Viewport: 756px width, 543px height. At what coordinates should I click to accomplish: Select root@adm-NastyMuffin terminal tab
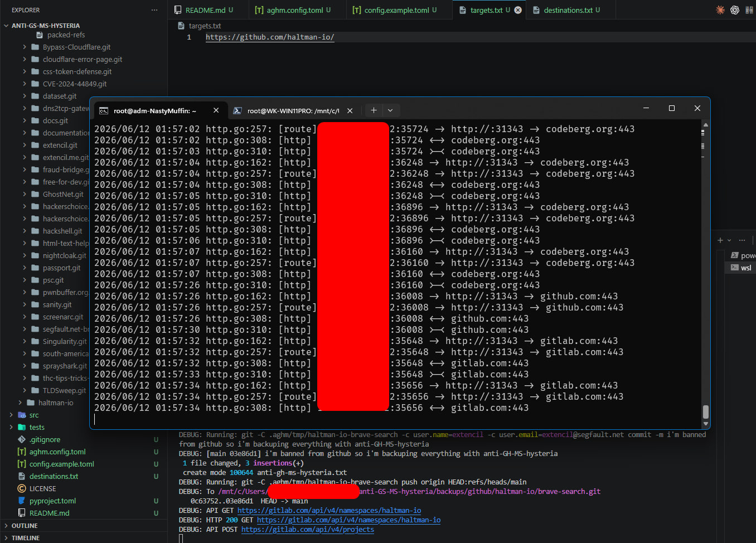point(160,110)
